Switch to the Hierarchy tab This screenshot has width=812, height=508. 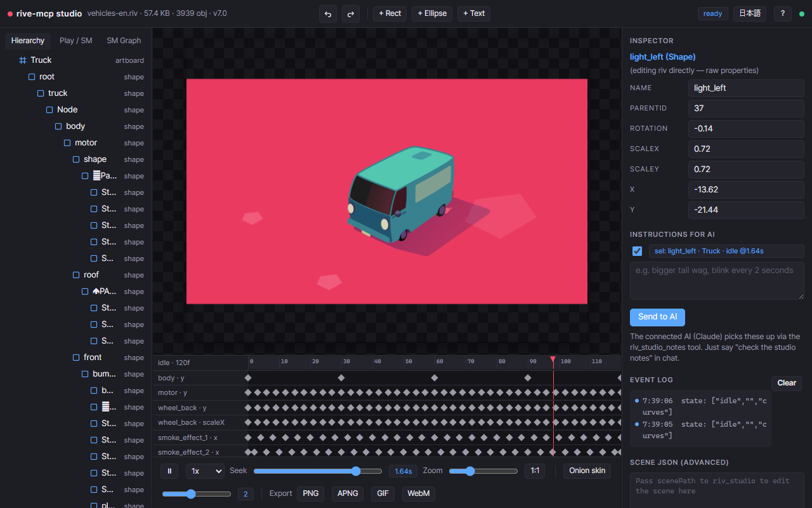click(28, 41)
